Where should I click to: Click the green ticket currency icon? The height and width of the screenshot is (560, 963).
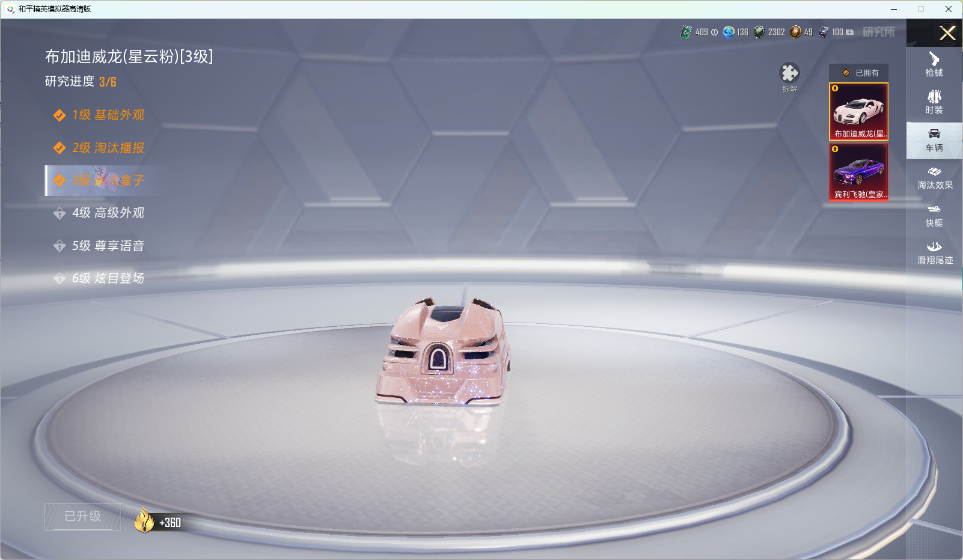pyautogui.click(x=686, y=32)
